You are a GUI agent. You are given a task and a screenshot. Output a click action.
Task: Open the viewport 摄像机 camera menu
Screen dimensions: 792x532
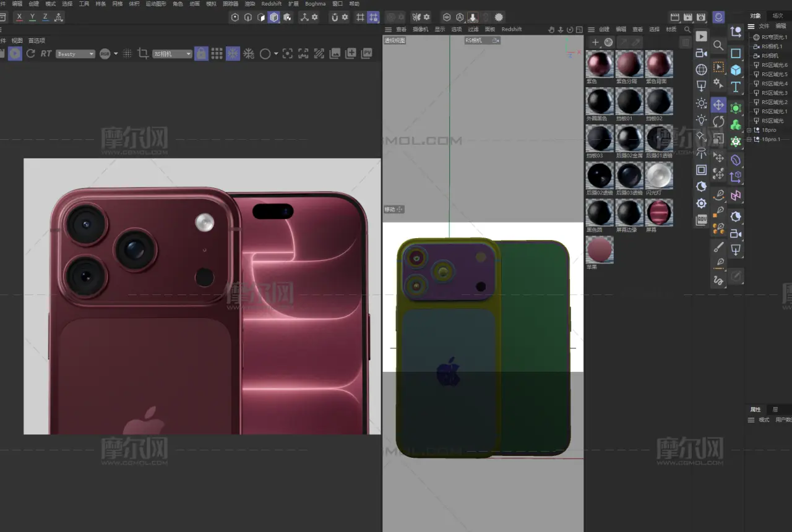tap(420, 29)
